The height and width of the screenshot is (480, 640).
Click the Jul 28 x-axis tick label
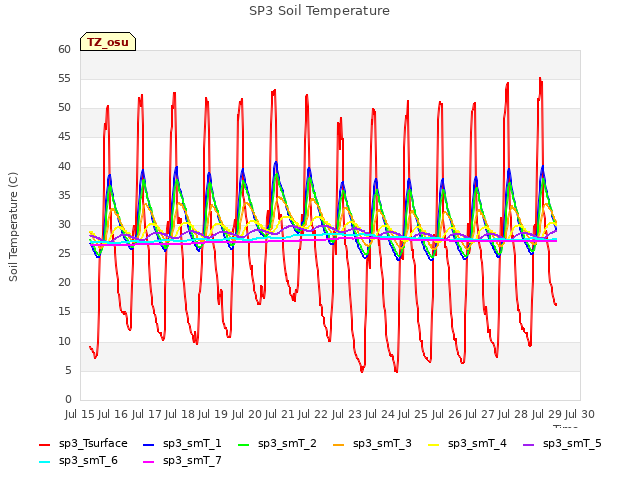513,414
